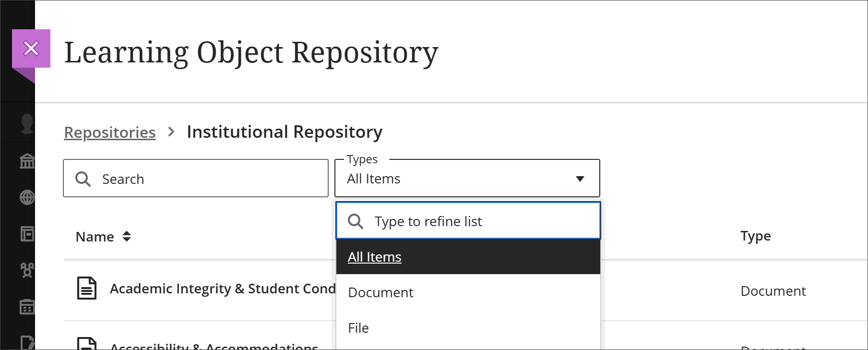
Task: Sort the list by Name arrows
Action: (x=127, y=236)
